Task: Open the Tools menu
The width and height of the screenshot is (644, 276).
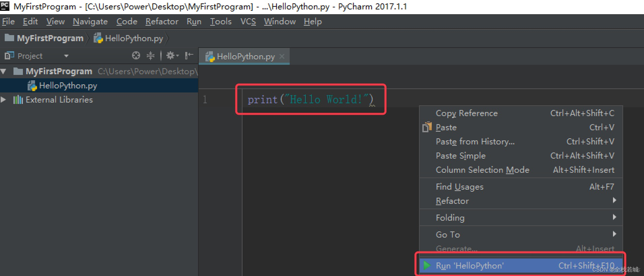Action: tap(221, 22)
